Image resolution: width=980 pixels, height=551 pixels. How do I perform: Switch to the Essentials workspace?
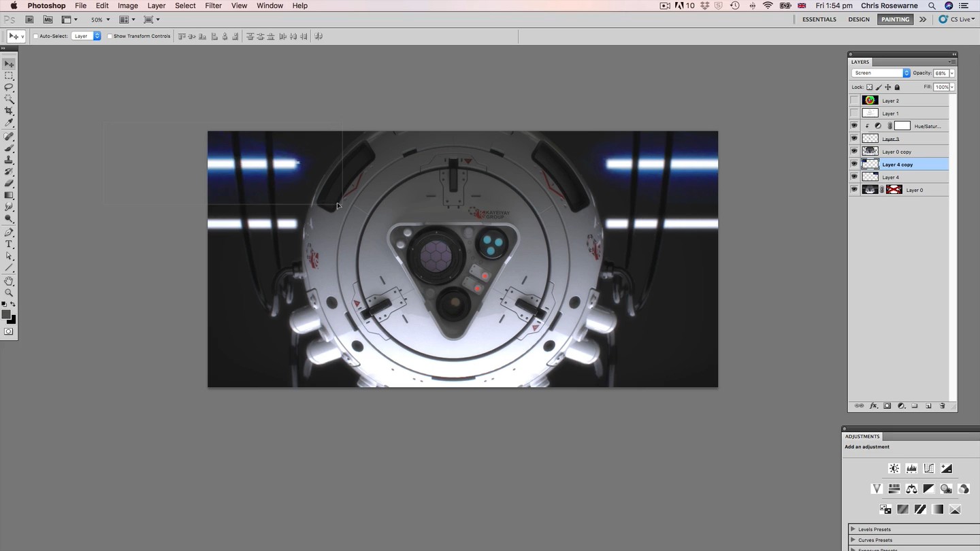(819, 19)
